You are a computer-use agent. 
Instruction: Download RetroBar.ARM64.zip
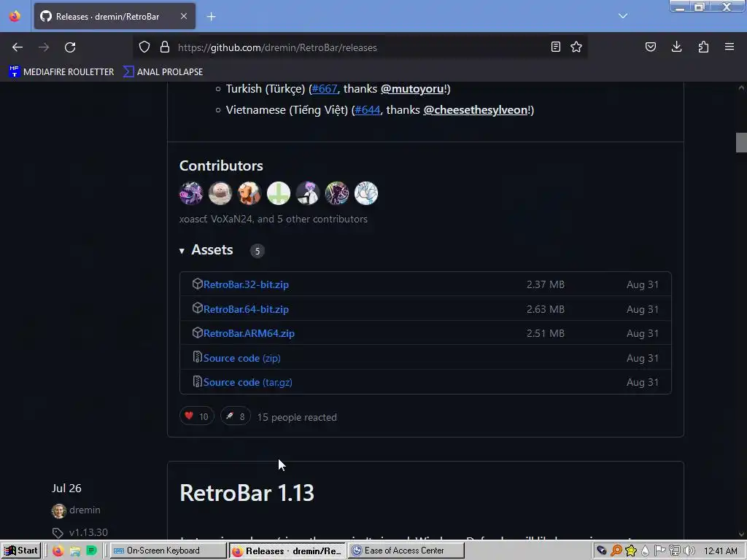click(x=249, y=333)
